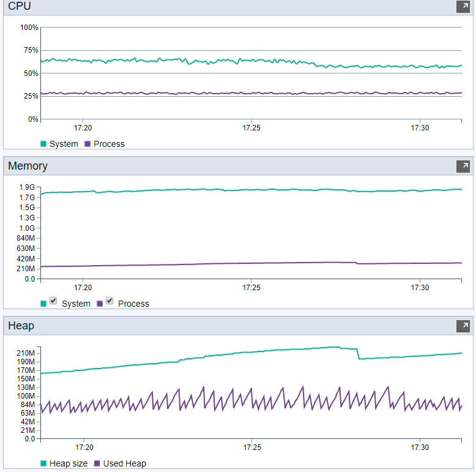Image resolution: width=476 pixels, height=472 pixels.
Task: Click the 75% label on CPU axis
Action: pyautogui.click(x=31, y=50)
